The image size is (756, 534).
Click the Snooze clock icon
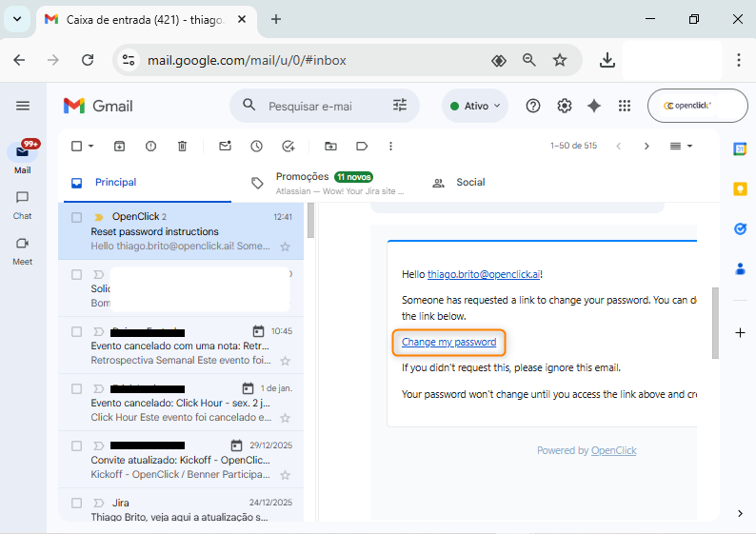pyautogui.click(x=256, y=146)
